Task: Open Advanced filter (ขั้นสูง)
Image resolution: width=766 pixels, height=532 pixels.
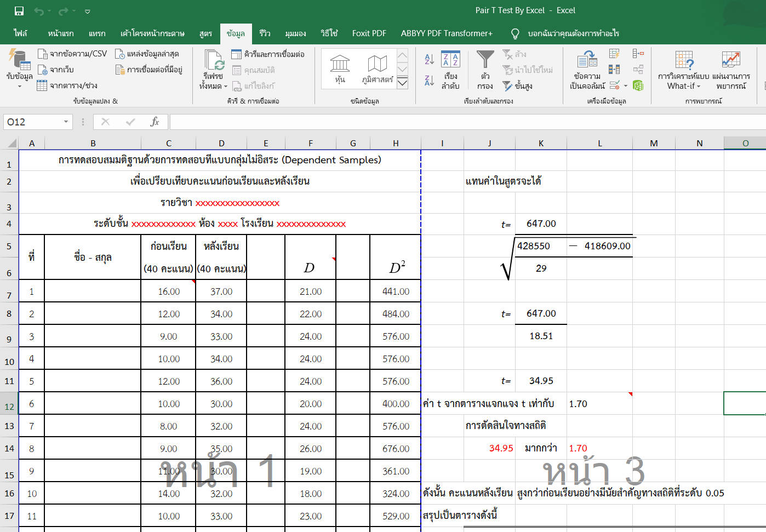Action: click(517, 86)
